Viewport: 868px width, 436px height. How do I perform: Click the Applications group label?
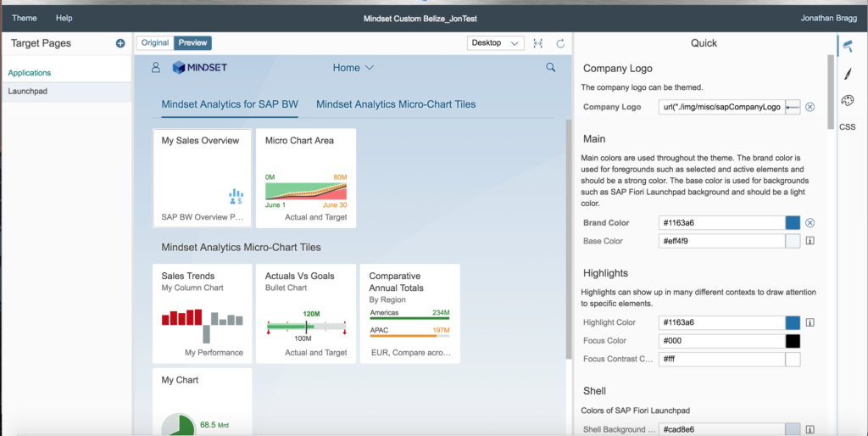30,73
